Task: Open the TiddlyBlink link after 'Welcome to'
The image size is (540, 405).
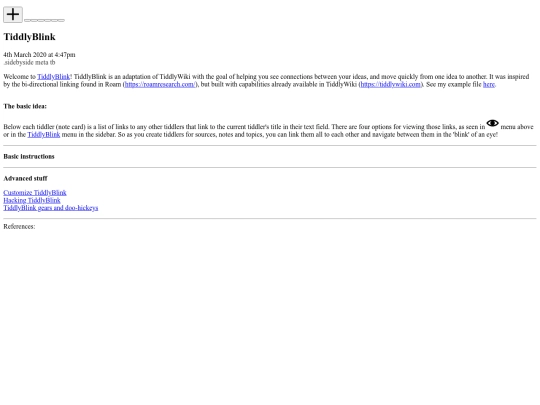Action: click(54, 76)
